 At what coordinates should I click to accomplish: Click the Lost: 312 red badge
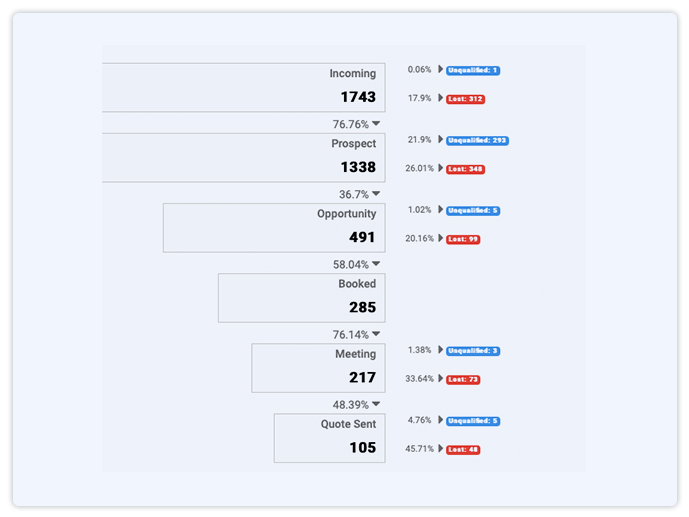pos(465,99)
